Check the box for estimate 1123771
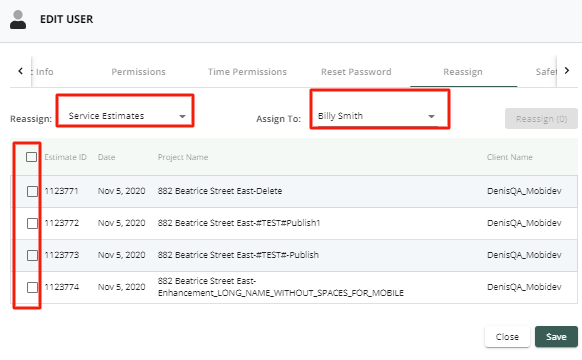The image size is (582, 360). (x=32, y=192)
